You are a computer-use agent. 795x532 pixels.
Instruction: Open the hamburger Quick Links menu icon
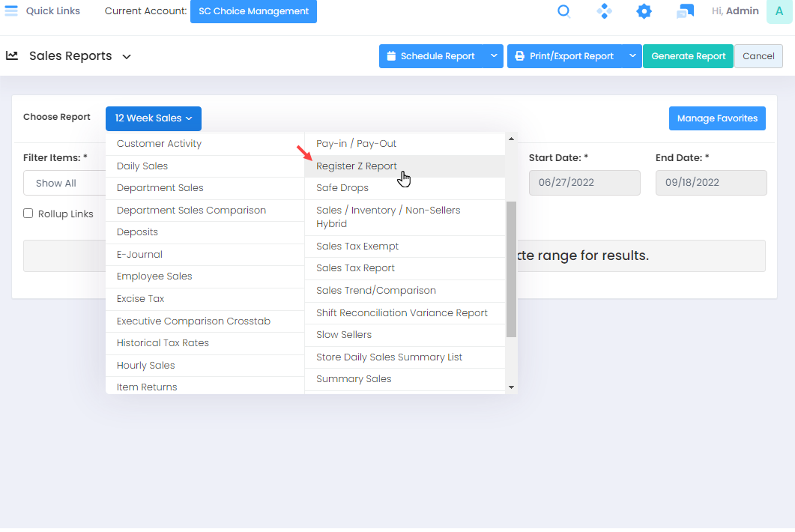pos(11,11)
